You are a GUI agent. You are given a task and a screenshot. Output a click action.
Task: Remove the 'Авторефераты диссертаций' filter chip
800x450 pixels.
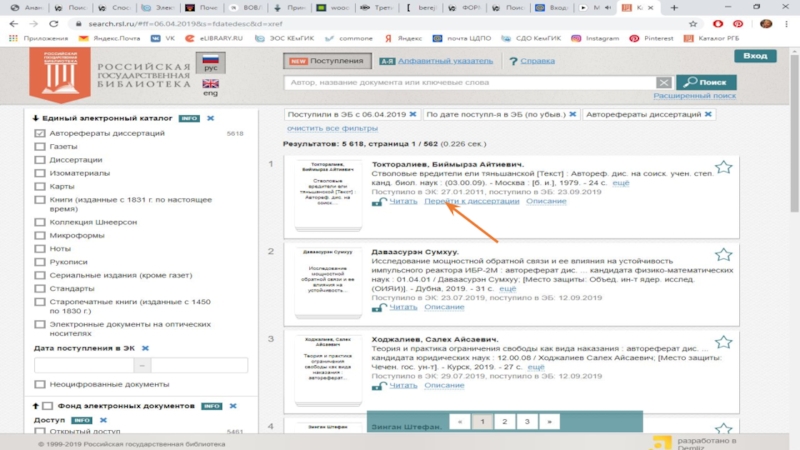click(709, 115)
